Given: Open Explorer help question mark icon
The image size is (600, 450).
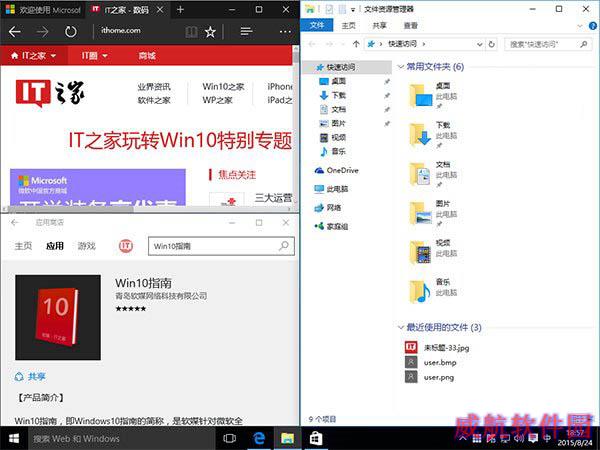Looking at the screenshot, I should (593, 26).
